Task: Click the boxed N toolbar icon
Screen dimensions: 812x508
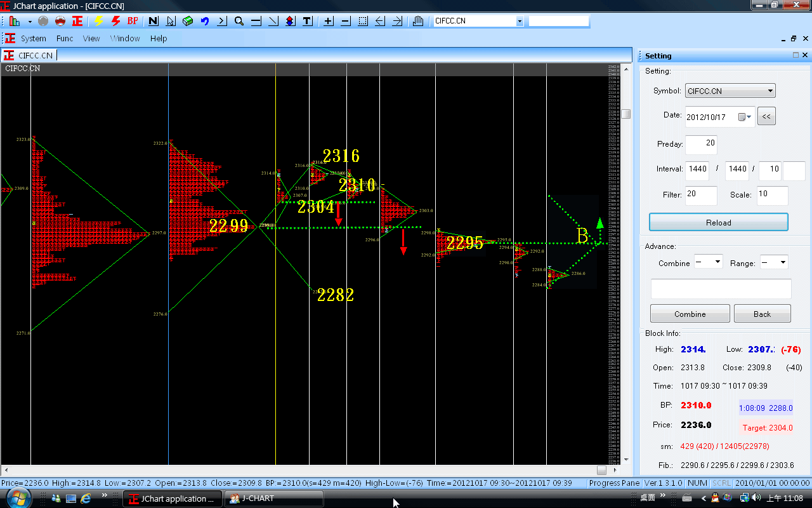Action: click(154, 21)
